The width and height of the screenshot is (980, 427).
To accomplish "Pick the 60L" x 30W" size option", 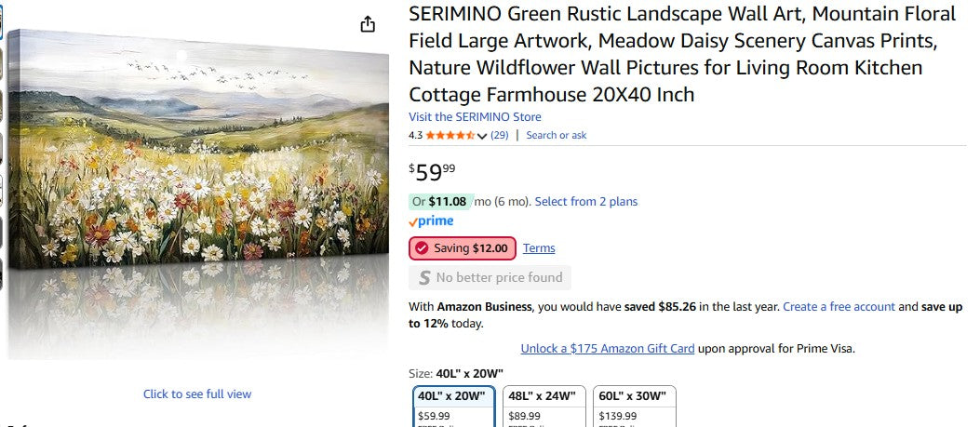I will 635,406.
